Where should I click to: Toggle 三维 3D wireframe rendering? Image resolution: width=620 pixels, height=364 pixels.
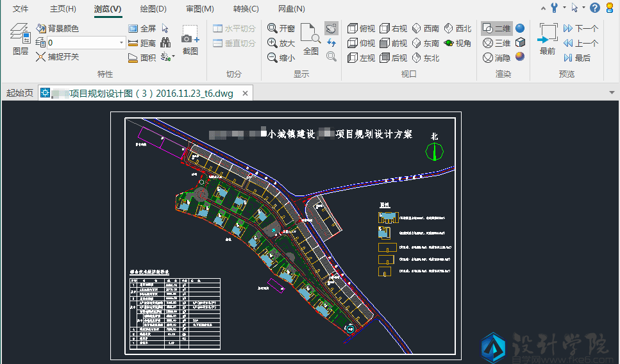point(497,43)
